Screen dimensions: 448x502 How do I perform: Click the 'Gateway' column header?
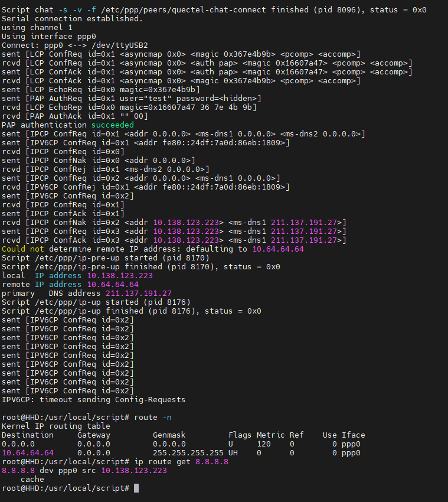[93, 435]
